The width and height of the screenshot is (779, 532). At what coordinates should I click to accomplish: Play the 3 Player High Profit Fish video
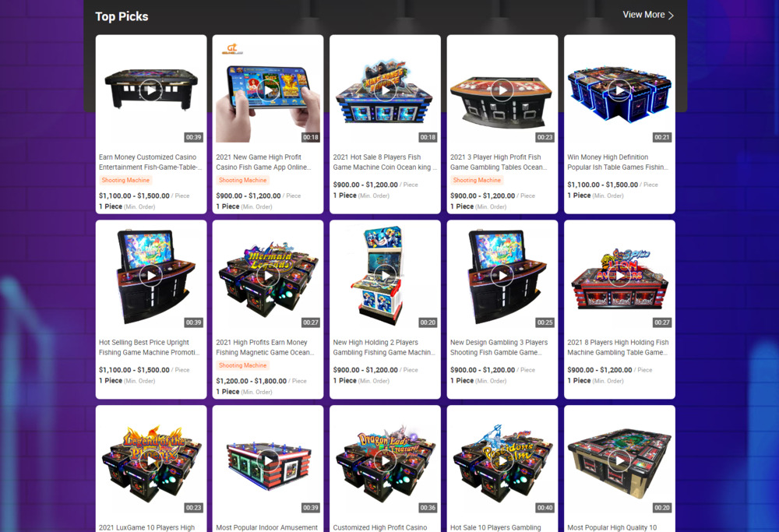coord(502,90)
